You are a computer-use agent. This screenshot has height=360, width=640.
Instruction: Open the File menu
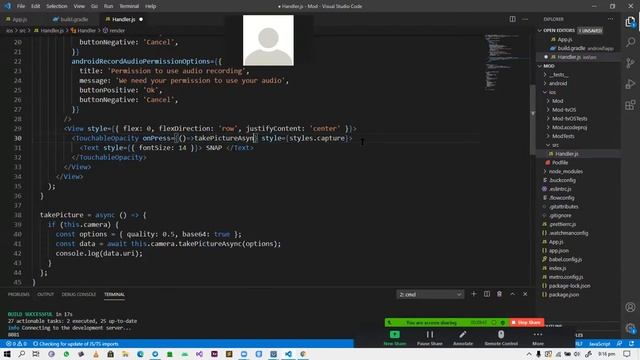pos(21,6)
